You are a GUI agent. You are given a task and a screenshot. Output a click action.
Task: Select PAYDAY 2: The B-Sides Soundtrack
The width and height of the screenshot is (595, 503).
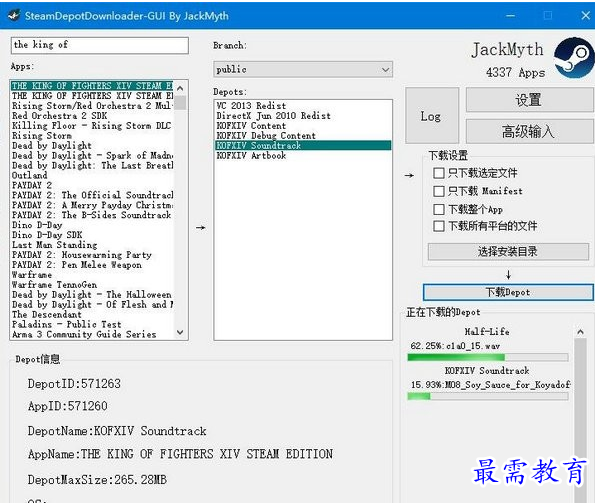(91, 215)
